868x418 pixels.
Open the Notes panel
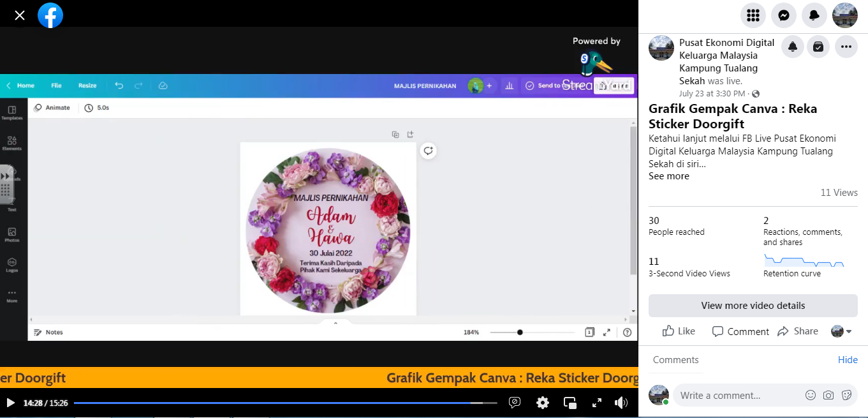click(x=48, y=332)
